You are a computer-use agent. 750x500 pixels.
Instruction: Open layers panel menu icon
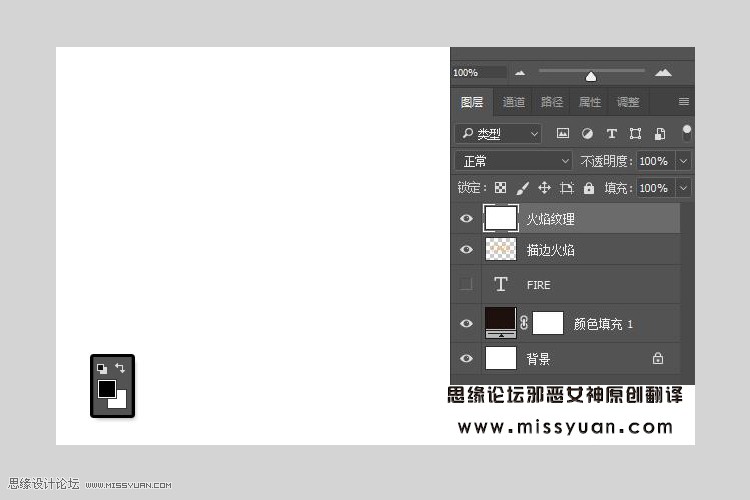[684, 101]
